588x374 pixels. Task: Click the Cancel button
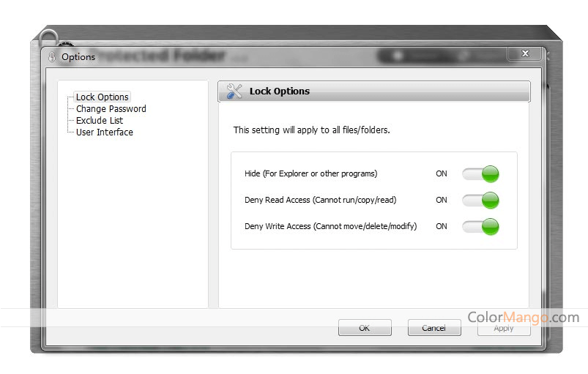[433, 328]
